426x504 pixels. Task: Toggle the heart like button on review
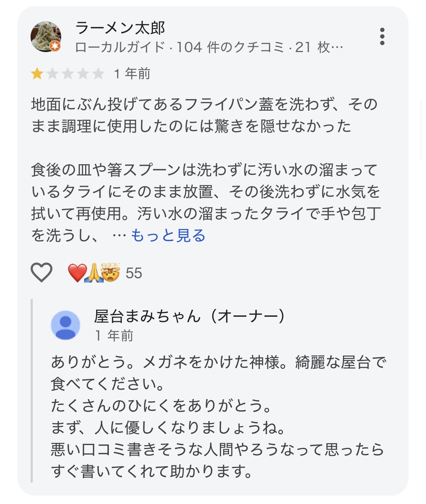[41, 272]
